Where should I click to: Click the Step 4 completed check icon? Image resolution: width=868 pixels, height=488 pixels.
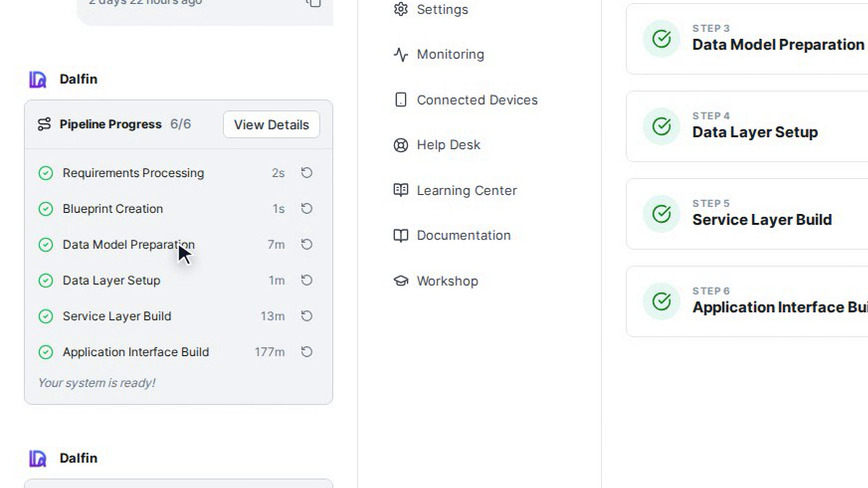coord(661,126)
